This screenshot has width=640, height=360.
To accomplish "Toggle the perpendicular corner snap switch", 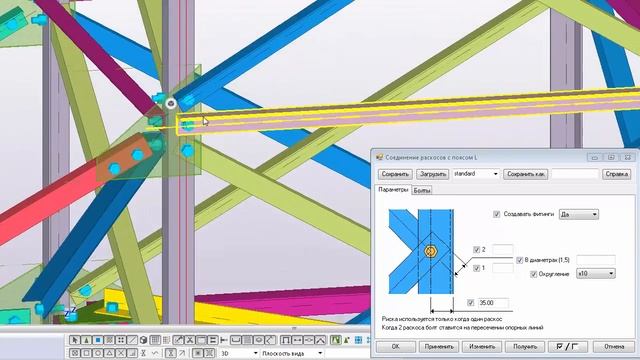I will click(132, 353).
